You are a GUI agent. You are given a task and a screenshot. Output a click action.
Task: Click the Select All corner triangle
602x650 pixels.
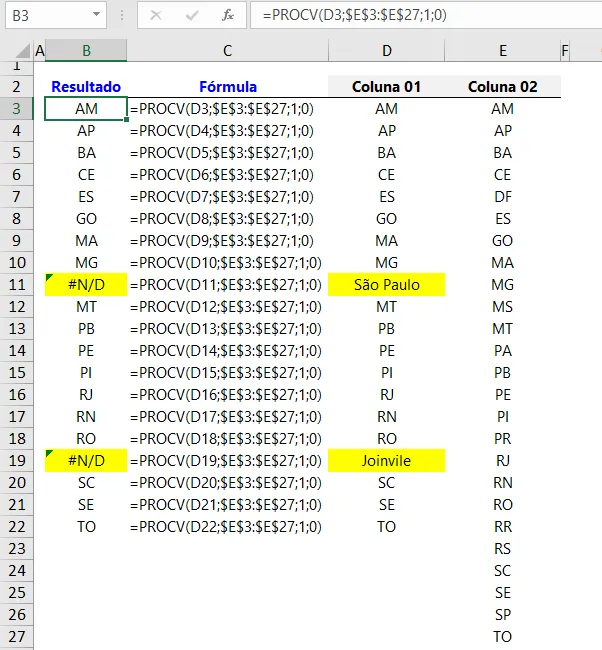click(x=23, y=51)
